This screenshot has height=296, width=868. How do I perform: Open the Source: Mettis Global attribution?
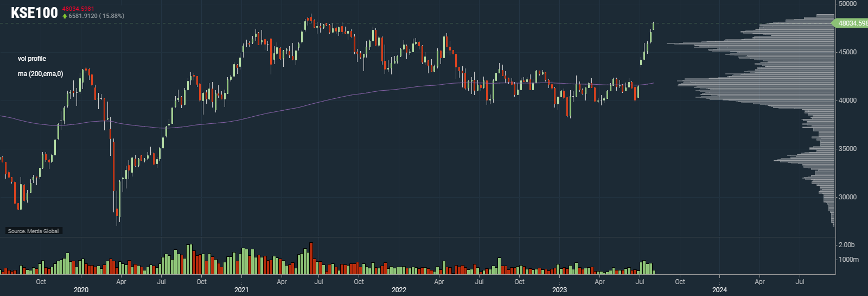[x=33, y=231]
